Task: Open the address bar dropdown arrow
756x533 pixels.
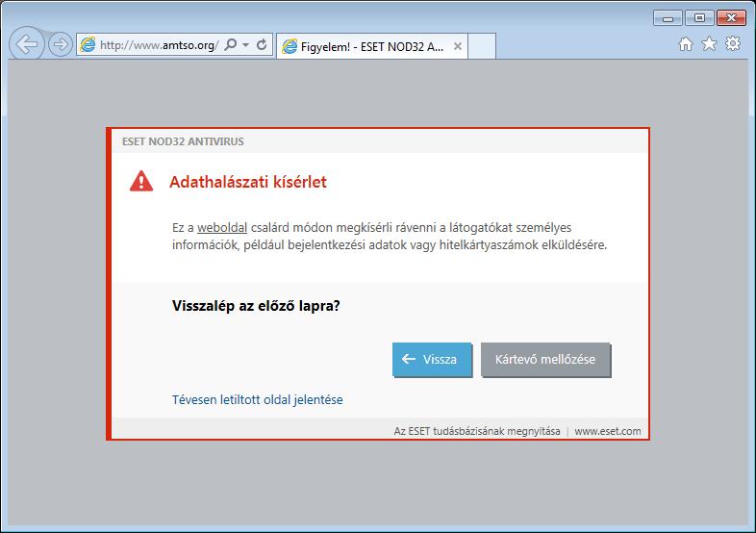Action: tap(245, 45)
